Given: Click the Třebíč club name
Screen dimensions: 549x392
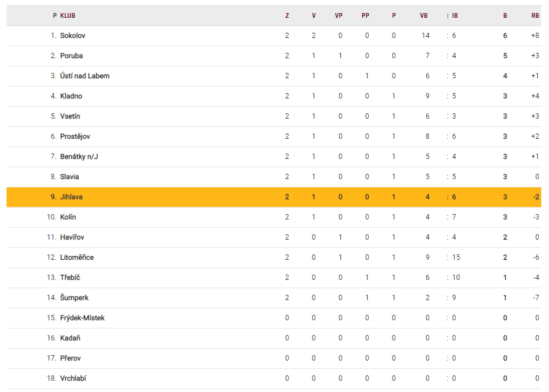Looking at the screenshot, I should [69, 278].
